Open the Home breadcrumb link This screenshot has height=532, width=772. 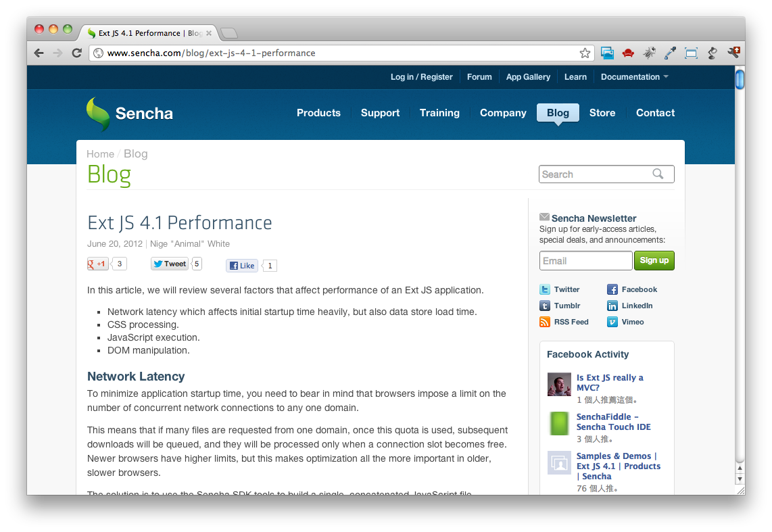coord(99,153)
